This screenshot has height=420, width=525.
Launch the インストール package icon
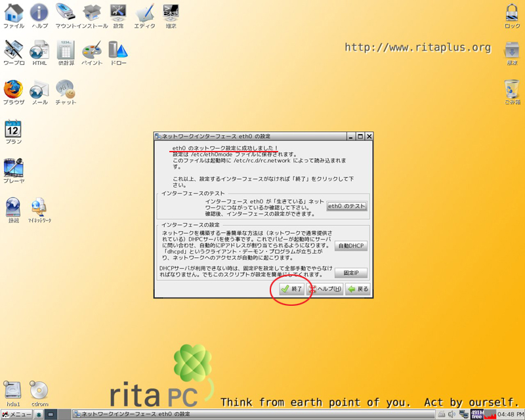point(92,13)
